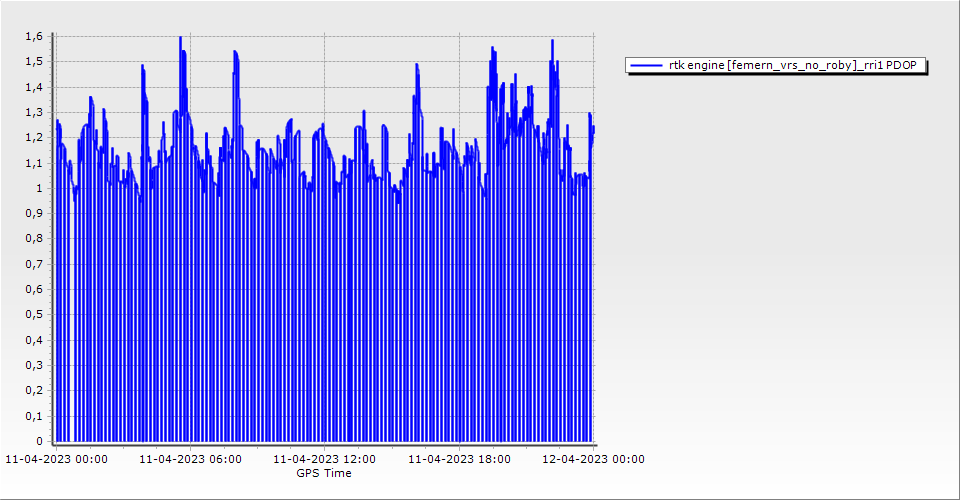960x500 pixels.
Task: Click the 0,2 y-axis tick label
Action: coord(34,390)
